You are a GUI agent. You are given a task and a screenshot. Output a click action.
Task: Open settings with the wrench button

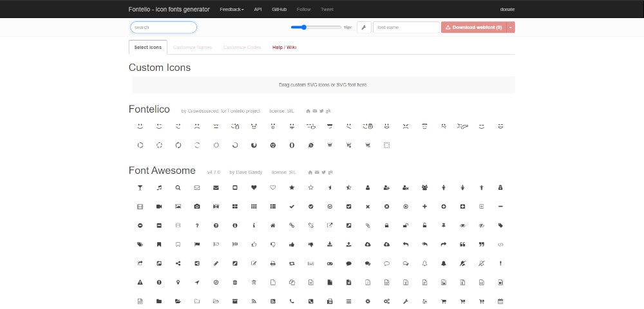tap(364, 28)
